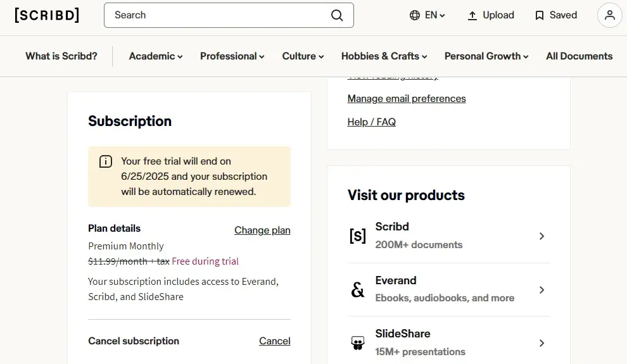The image size is (627, 364).
Task: Expand the Personal Growth menu
Action: click(x=486, y=56)
